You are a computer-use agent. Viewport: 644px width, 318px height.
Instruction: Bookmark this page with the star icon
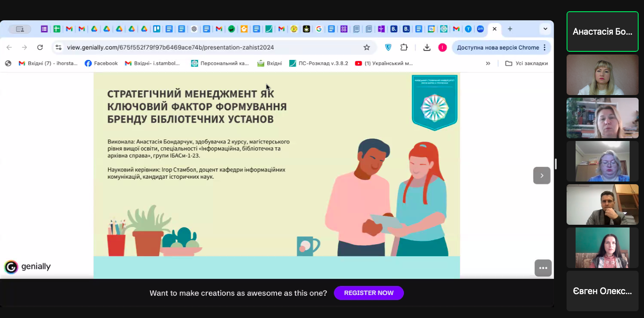[366, 47]
